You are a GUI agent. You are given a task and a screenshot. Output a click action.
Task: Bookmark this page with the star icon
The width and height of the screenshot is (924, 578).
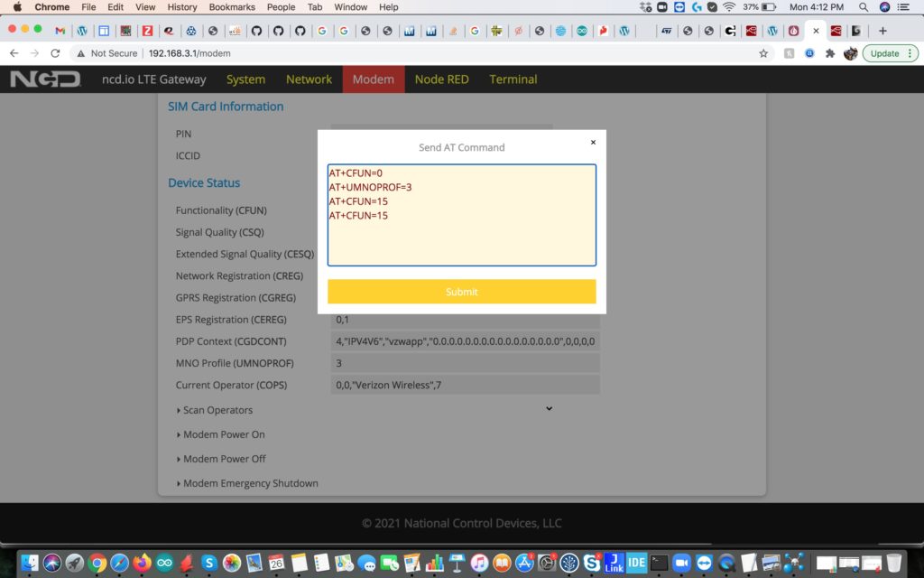[762, 53]
